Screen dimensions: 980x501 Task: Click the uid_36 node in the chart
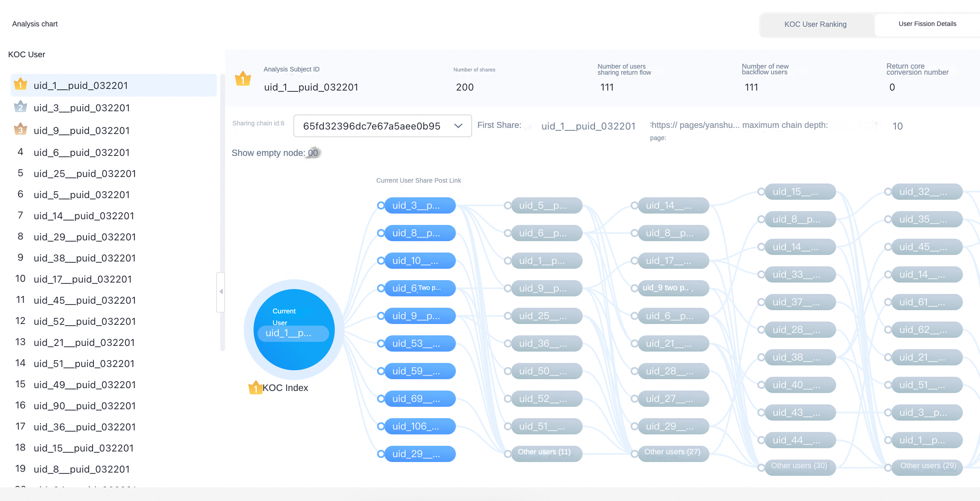click(547, 343)
